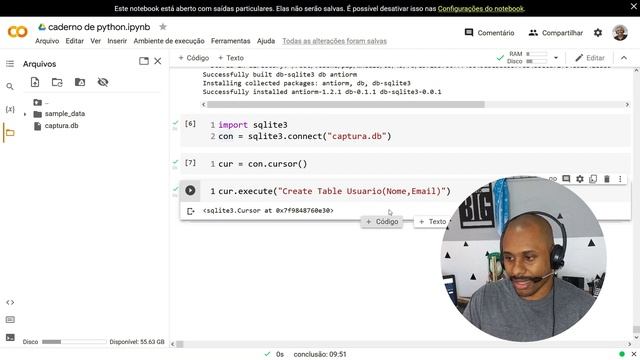Open the Inserir menu
640x360 pixels.
117,41
